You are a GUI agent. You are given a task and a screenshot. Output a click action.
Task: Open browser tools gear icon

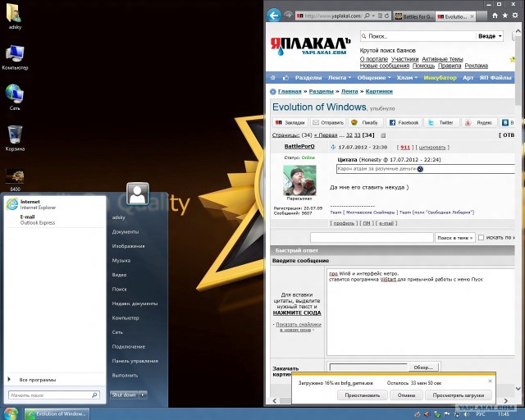coord(515,16)
